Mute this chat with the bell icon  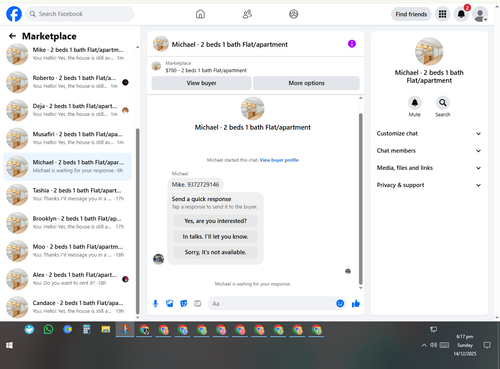(x=415, y=103)
